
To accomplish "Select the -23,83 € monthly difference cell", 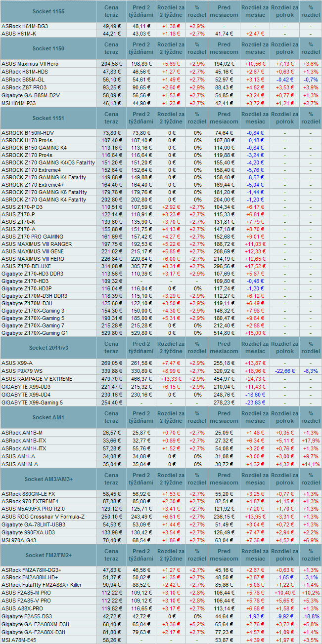I will 255,402.
